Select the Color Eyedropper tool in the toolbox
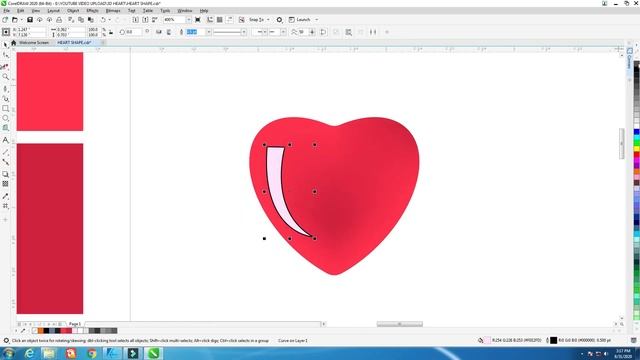640x360 pixels. tap(5, 196)
